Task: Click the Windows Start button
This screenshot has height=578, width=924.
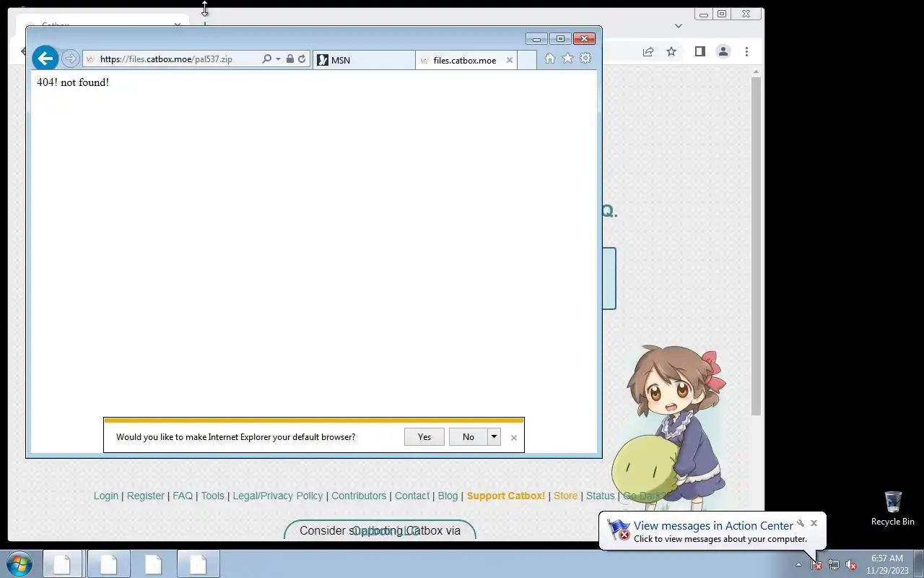Action: 19,564
